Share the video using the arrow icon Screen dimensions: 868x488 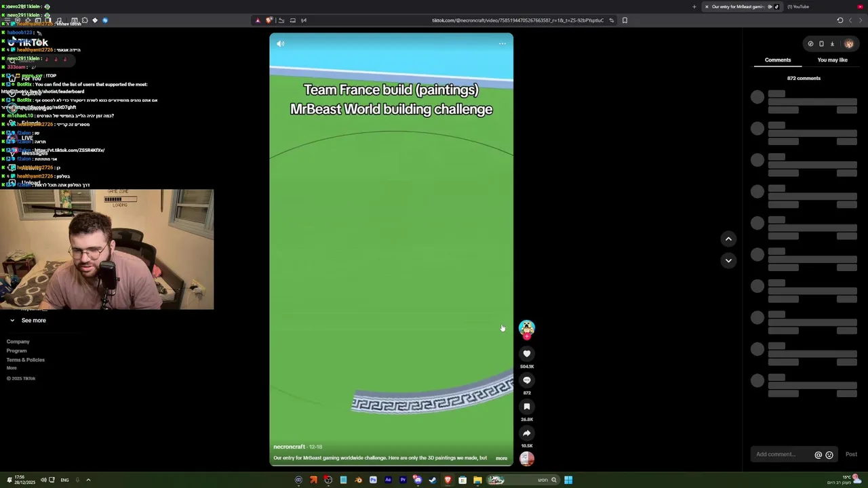527,433
